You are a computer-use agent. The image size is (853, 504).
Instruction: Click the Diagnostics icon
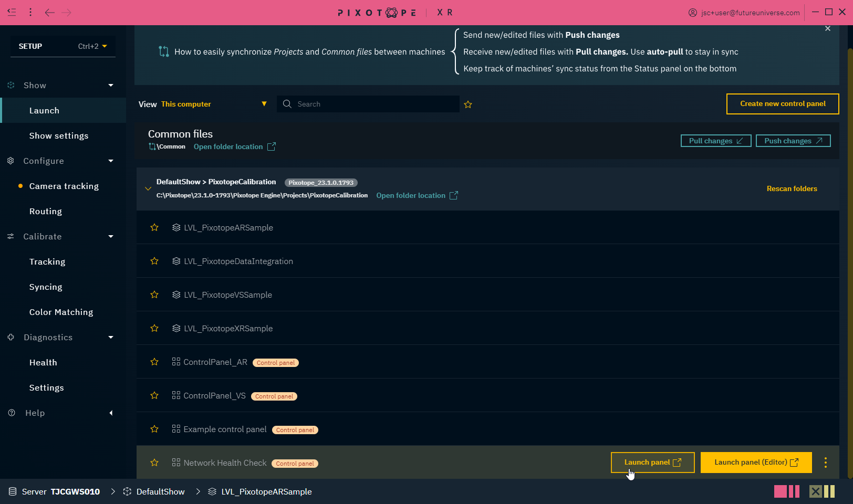pos(11,337)
